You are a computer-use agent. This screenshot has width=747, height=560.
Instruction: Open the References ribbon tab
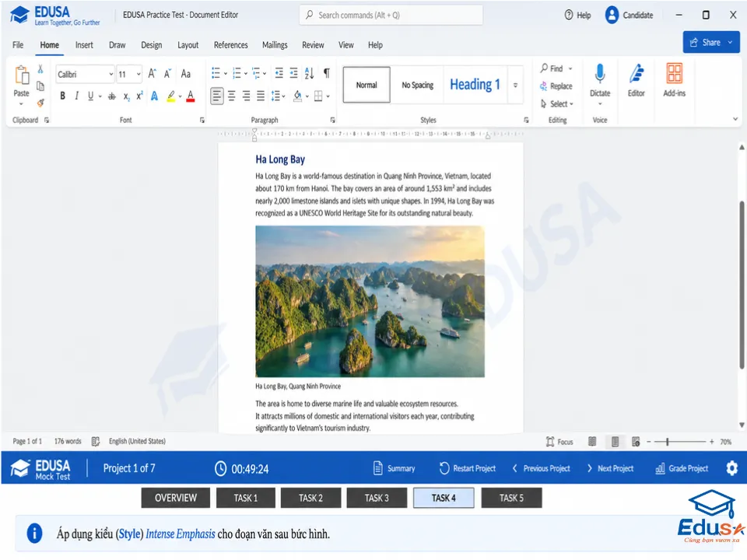click(230, 45)
